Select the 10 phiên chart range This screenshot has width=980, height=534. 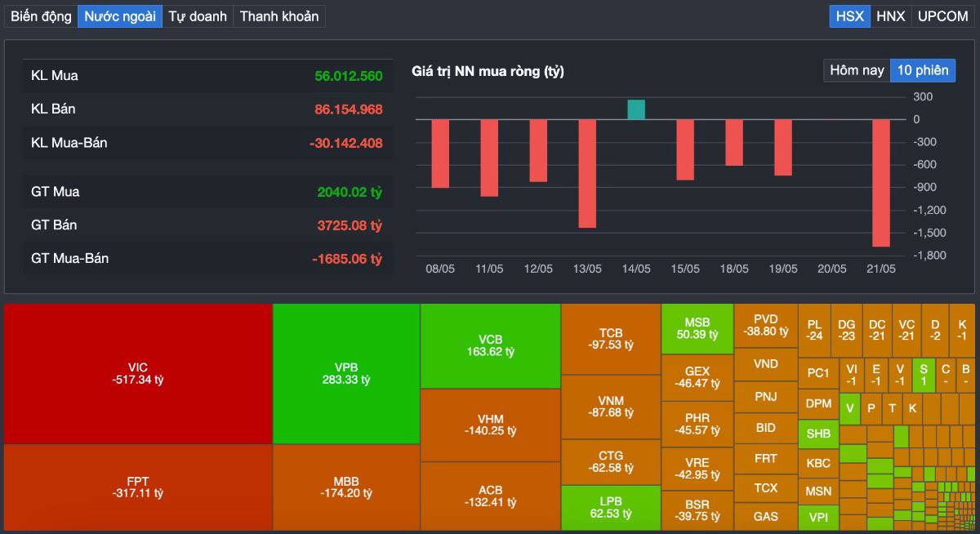(x=923, y=70)
